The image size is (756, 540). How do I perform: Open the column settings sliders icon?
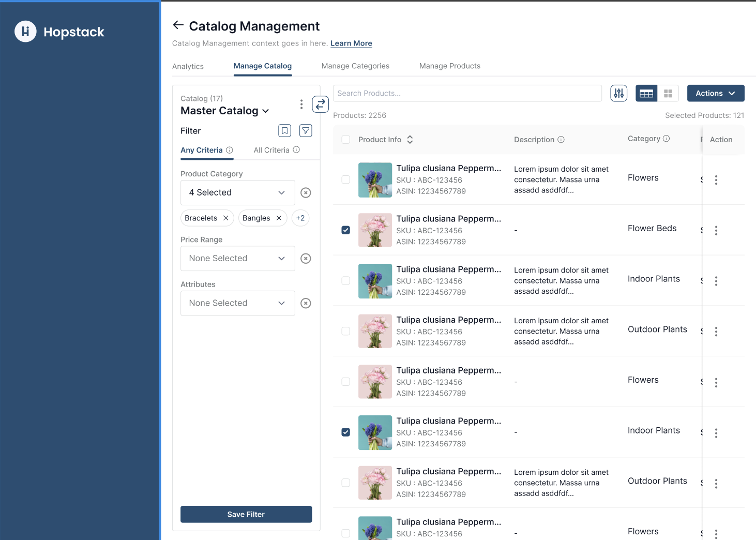618,94
